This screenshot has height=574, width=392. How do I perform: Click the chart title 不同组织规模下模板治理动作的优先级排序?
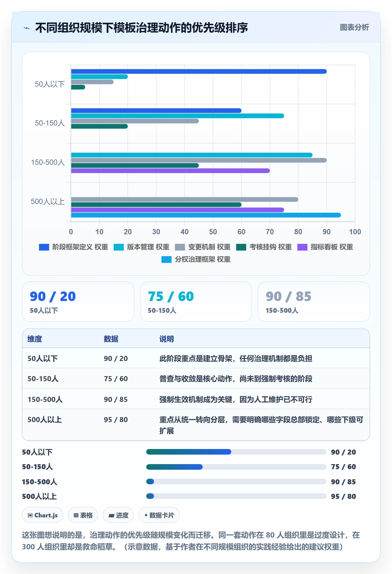(x=141, y=28)
